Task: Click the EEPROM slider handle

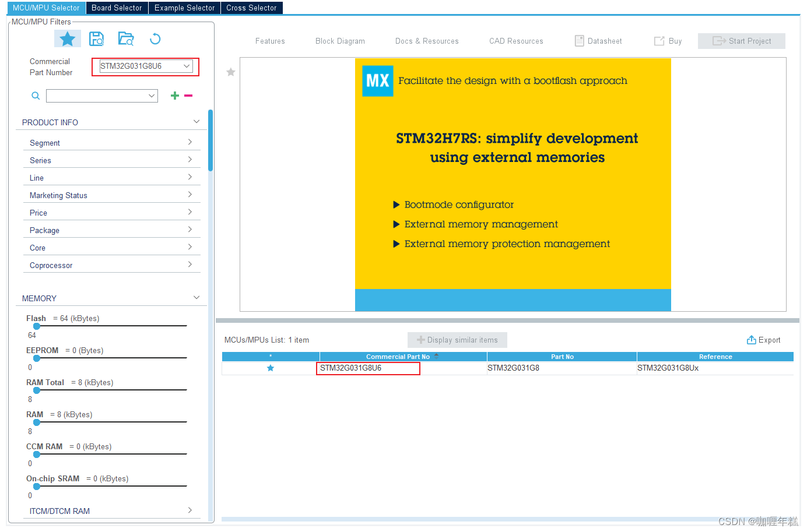Action: tap(37, 358)
